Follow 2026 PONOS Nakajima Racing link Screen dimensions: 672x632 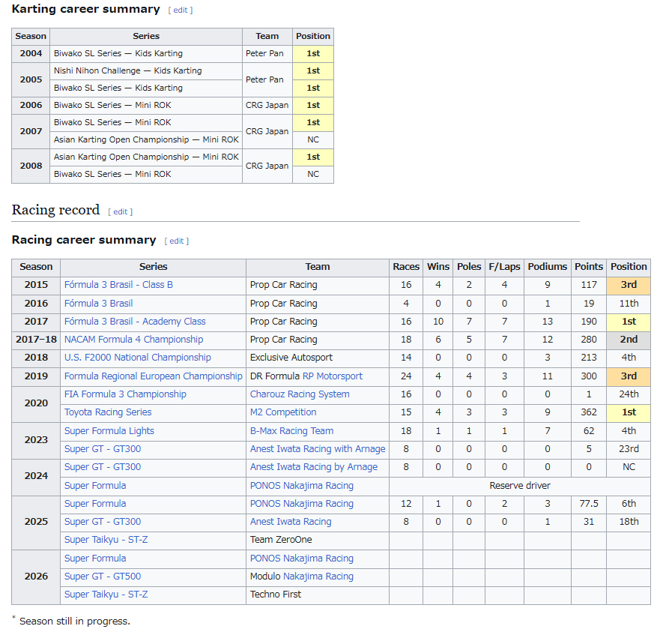(x=302, y=559)
